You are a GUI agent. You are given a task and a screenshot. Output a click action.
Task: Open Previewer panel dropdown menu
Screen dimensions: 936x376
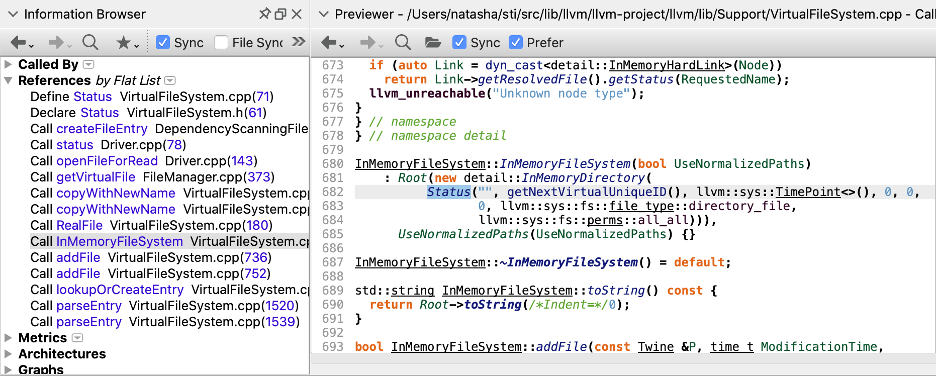[325, 14]
